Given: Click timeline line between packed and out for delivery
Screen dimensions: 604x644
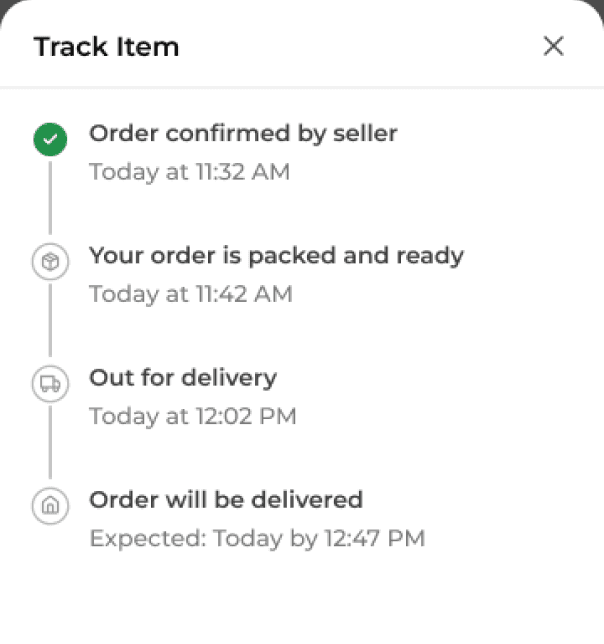Looking at the screenshot, I should 50,320.
